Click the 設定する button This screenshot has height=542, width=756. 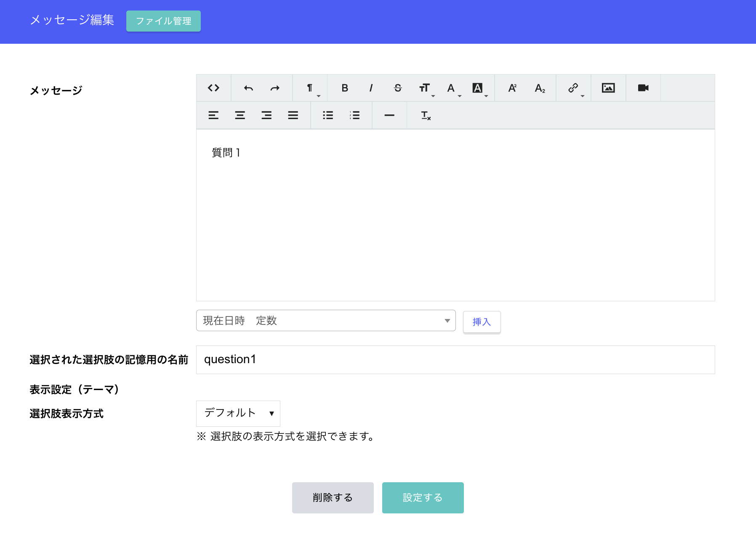(423, 498)
